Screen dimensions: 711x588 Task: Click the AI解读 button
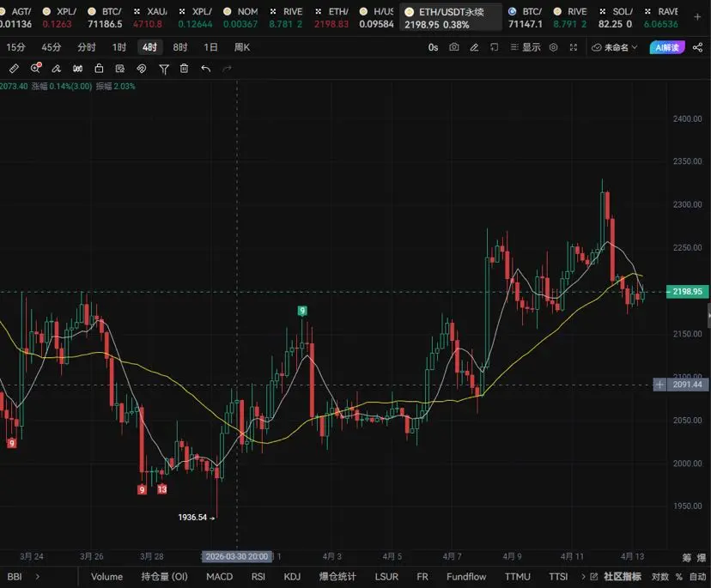click(667, 47)
